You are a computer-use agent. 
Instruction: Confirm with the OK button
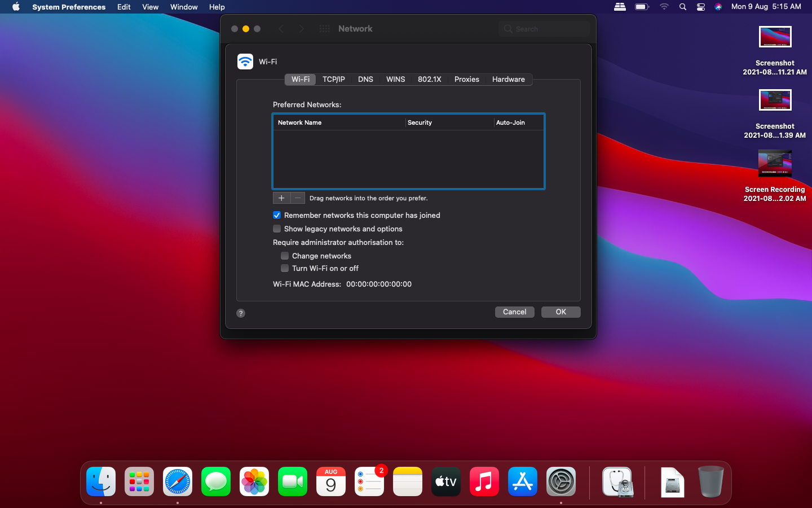pyautogui.click(x=561, y=312)
